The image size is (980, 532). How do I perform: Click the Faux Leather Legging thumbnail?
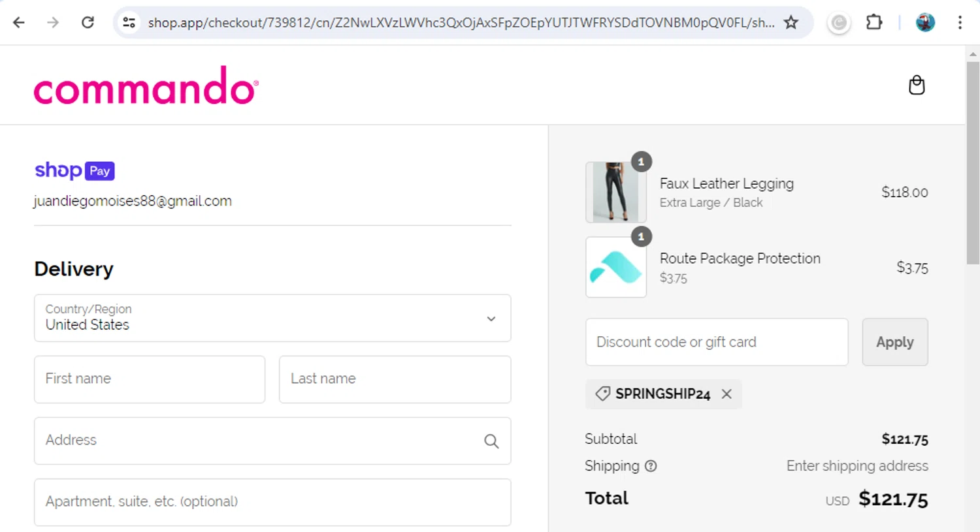[615, 193]
